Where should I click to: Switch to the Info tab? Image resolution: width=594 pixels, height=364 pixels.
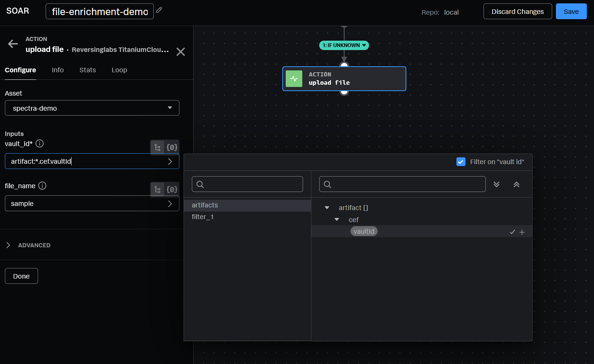tap(58, 70)
